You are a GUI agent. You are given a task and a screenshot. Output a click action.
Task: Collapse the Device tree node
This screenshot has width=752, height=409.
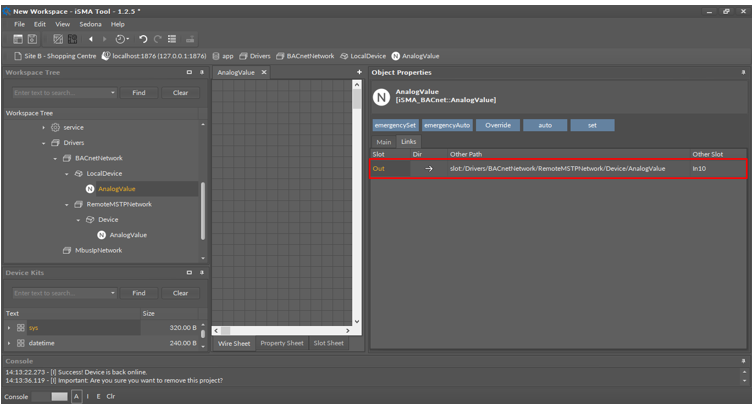click(x=78, y=220)
